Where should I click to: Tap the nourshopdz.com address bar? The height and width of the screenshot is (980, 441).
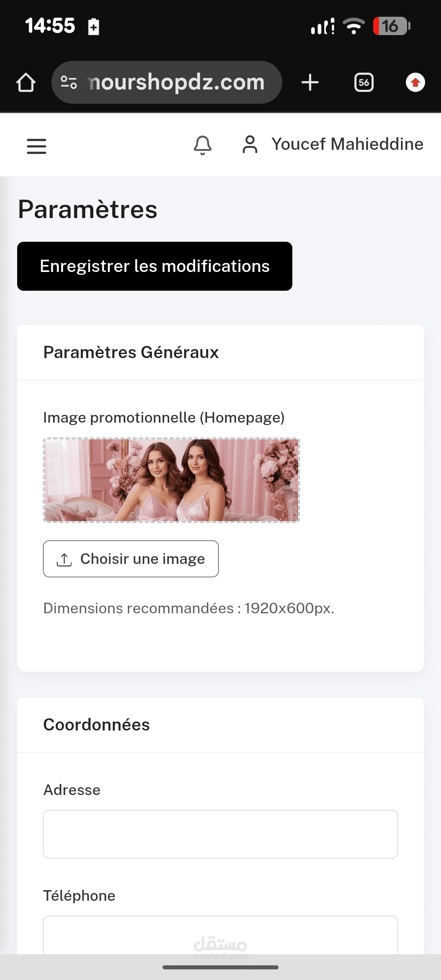coord(176,82)
